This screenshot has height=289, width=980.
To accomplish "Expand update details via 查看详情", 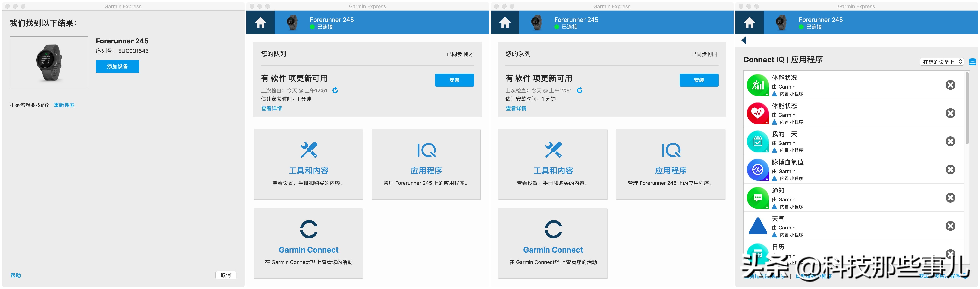I will click(271, 108).
